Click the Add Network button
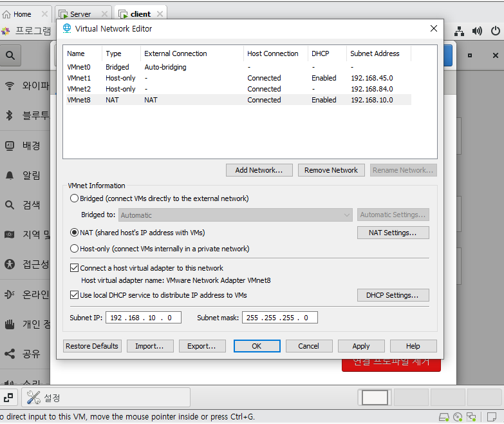The width and height of the screenshot is (504, 424). click(259, 170)
